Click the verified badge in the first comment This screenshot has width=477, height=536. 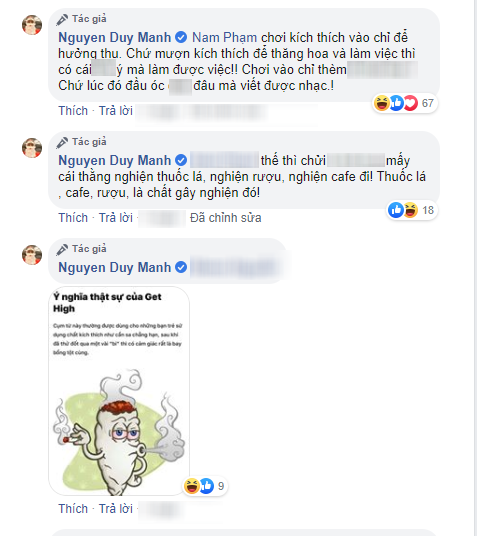click(181, 37)
